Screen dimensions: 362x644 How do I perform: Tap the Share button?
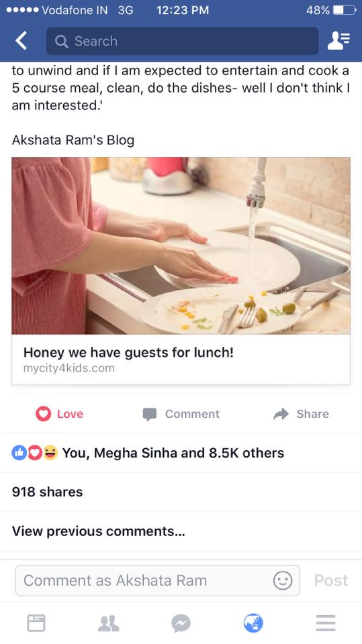click(301, 414)
